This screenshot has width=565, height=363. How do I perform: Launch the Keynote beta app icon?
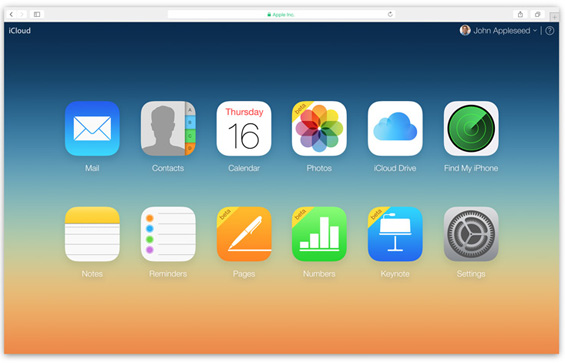pos(395,234)
